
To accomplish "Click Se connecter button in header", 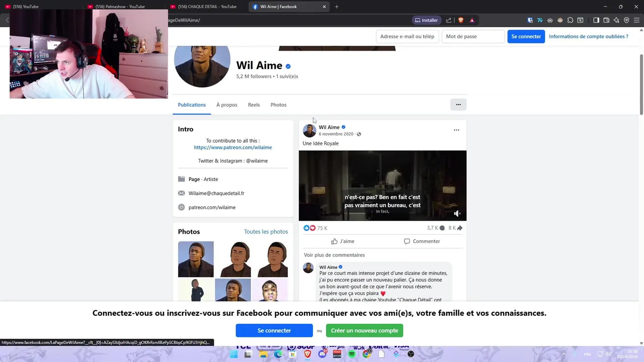I will pos(526,36).
